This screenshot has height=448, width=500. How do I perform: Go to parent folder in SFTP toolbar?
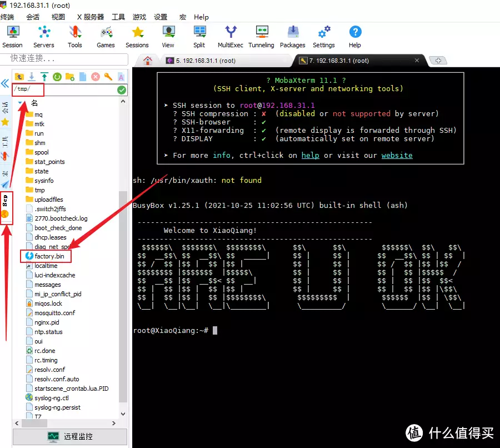click(x=19, y=77)
